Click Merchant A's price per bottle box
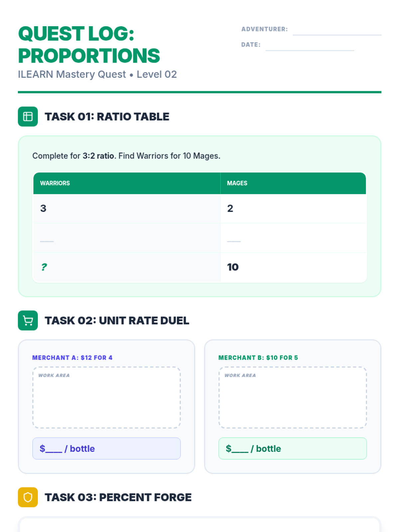 (x=106, y=449)
